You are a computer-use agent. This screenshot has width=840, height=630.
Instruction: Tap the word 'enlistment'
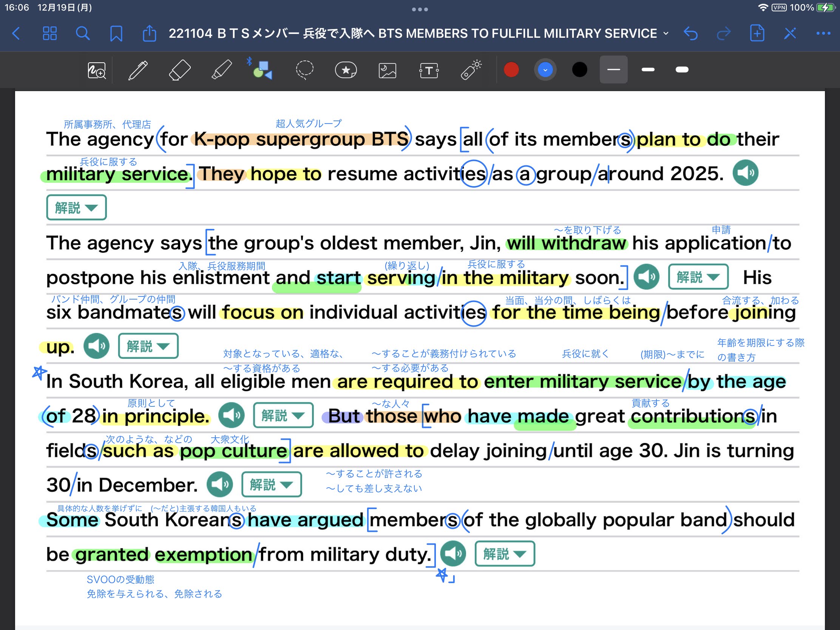[x=221, y=278]
